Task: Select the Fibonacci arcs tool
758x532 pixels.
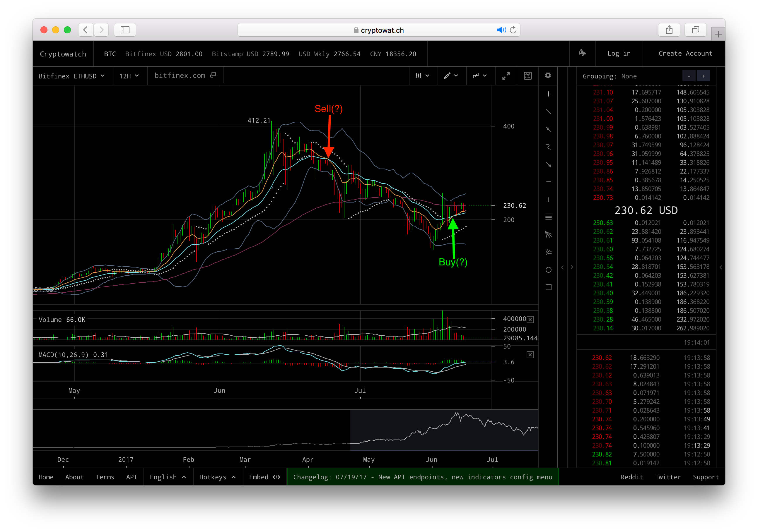Action: (x=548, y=252)
